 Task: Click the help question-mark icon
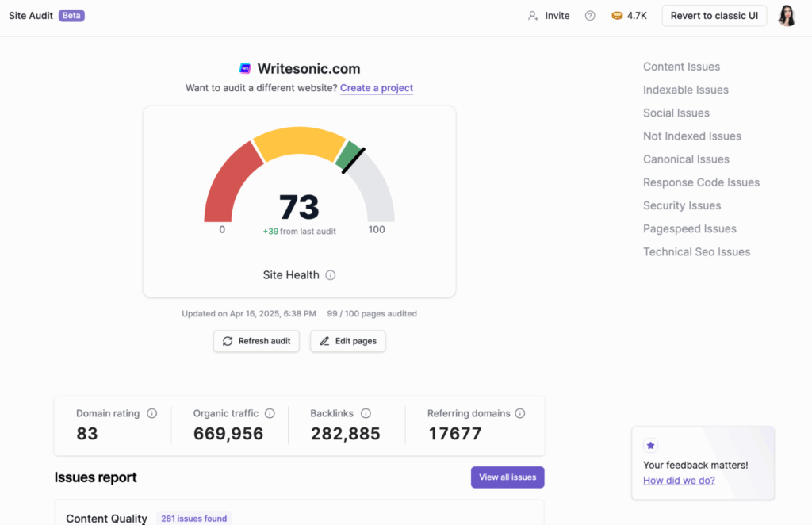point(589,15)
